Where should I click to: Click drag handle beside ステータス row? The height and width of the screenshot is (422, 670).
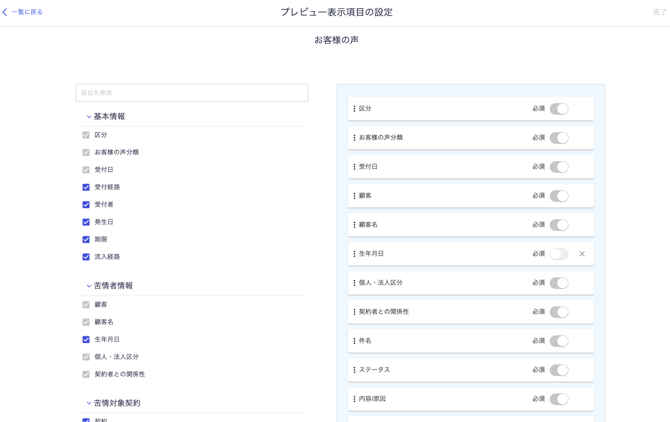click(x=354, y=370)
